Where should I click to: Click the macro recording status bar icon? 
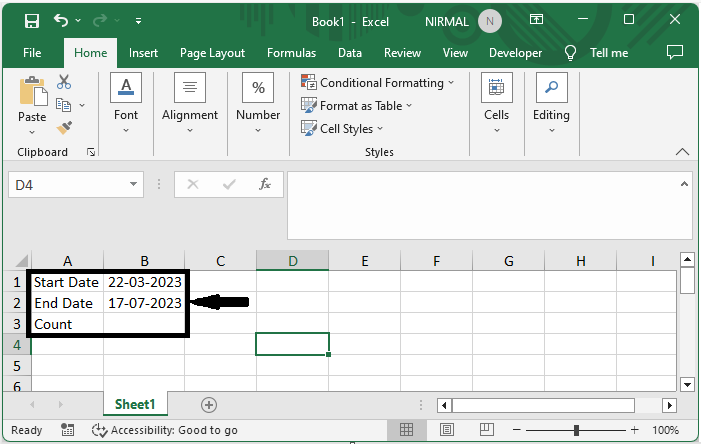68,430
